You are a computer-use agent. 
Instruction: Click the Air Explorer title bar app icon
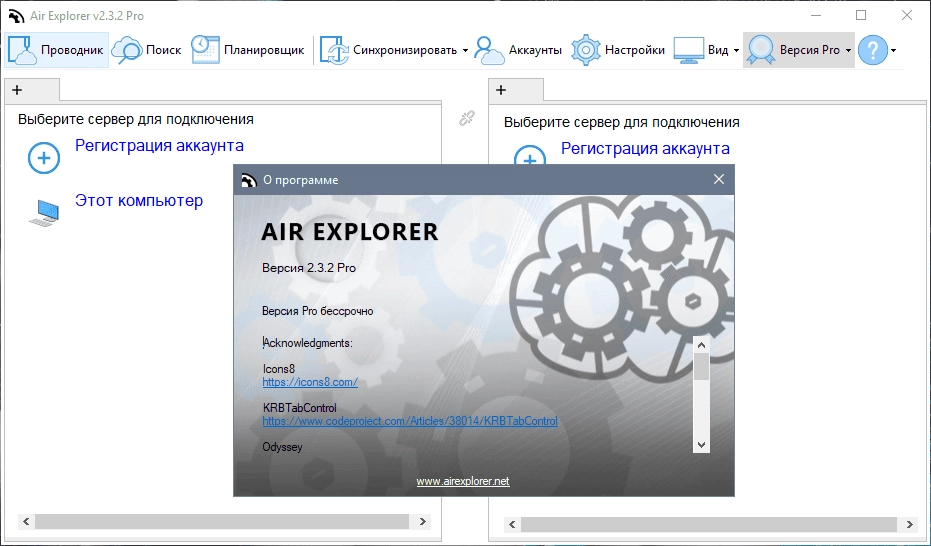pos(16,16)
